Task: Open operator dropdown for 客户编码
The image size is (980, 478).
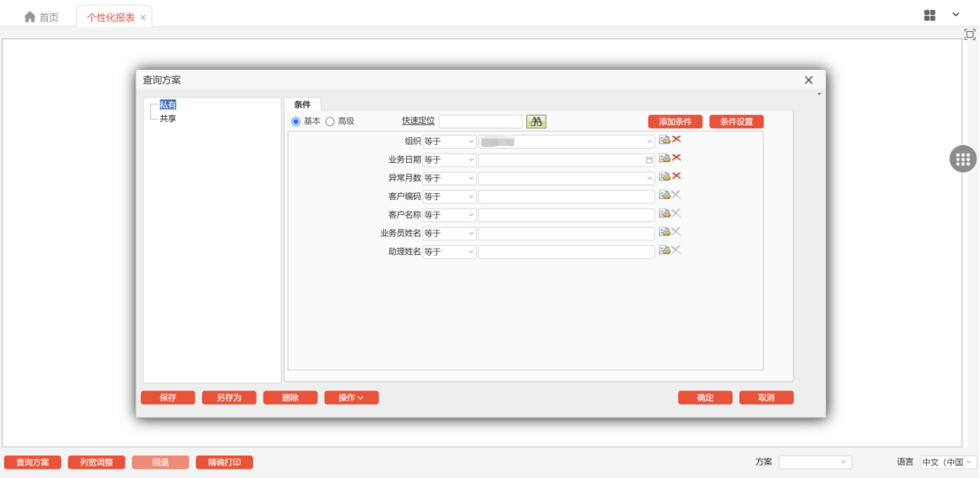Action: 449,197
